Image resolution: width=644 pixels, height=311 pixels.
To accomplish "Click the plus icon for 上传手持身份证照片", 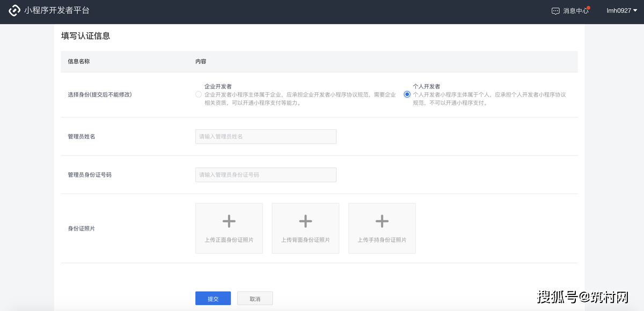I will pos(382,221).
